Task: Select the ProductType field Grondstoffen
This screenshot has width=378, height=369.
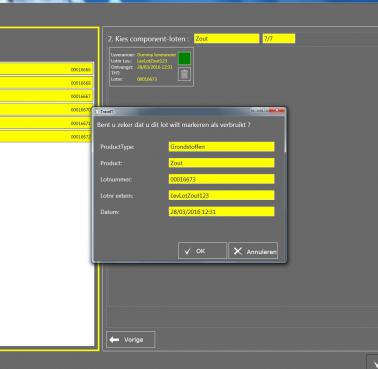Action: [222, 147]
